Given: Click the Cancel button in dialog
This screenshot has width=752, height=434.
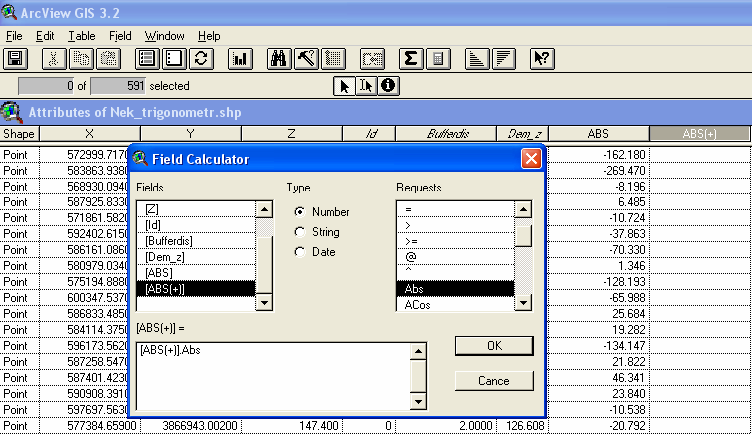Looking at the screenshot, I should [494, 381].
